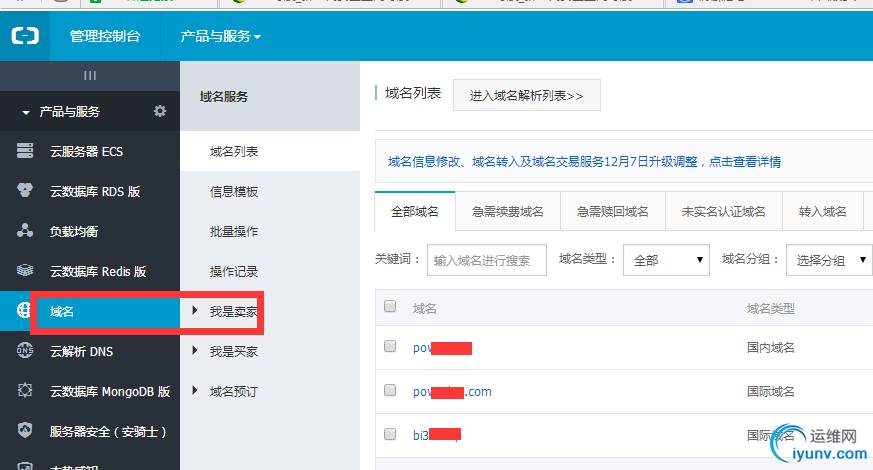This screenshot has width=873, height=470.
Task: Click the 云数据库 Redis icon
Action: click(24, 271)
